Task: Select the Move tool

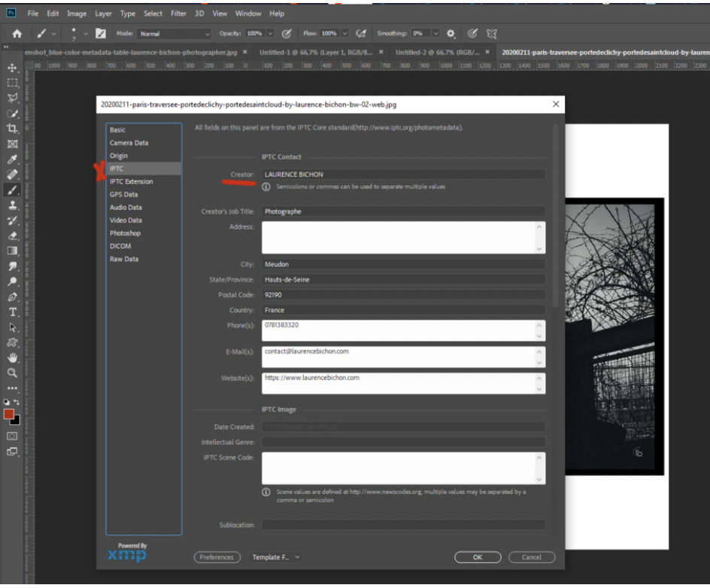Action: pos(11,67)
